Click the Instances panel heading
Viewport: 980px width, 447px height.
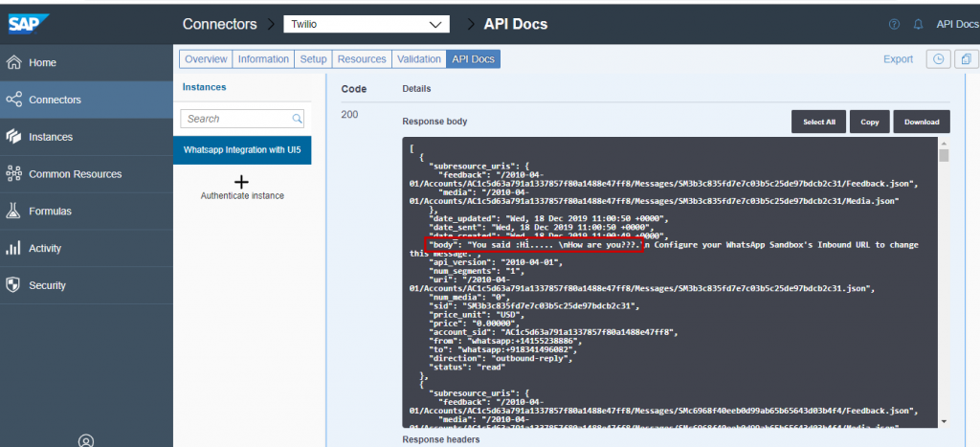(204, 87)
